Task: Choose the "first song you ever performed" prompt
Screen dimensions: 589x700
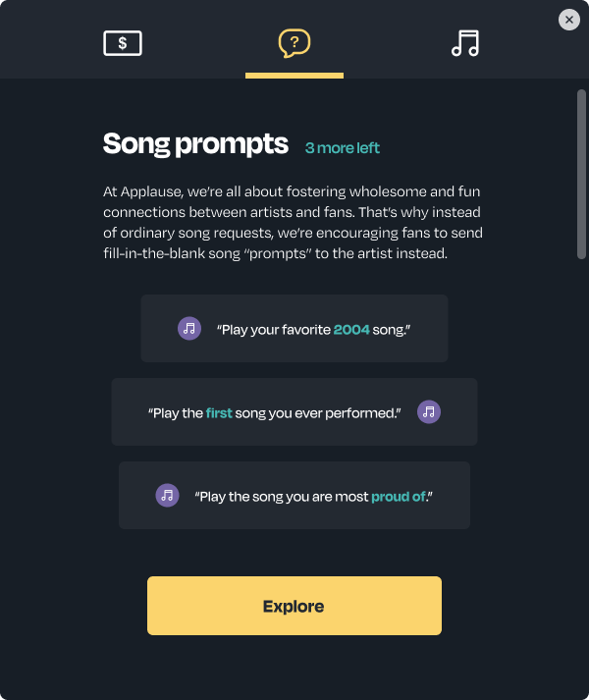Action: click(275, 413)
